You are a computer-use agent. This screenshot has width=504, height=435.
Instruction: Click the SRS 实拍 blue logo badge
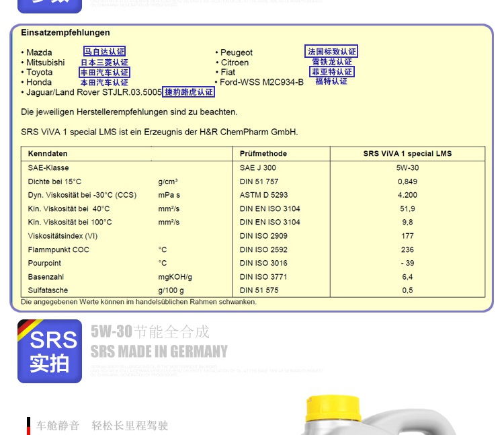[50, 351]
